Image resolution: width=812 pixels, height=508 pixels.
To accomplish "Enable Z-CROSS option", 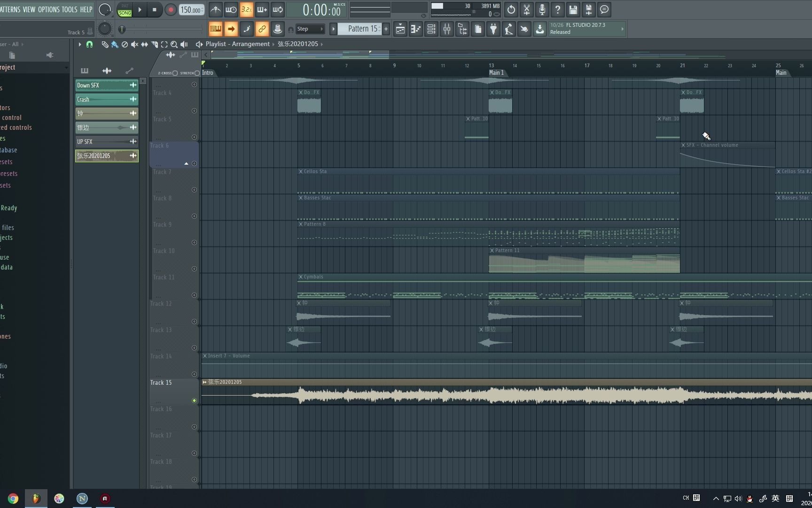I will (175, 73).
